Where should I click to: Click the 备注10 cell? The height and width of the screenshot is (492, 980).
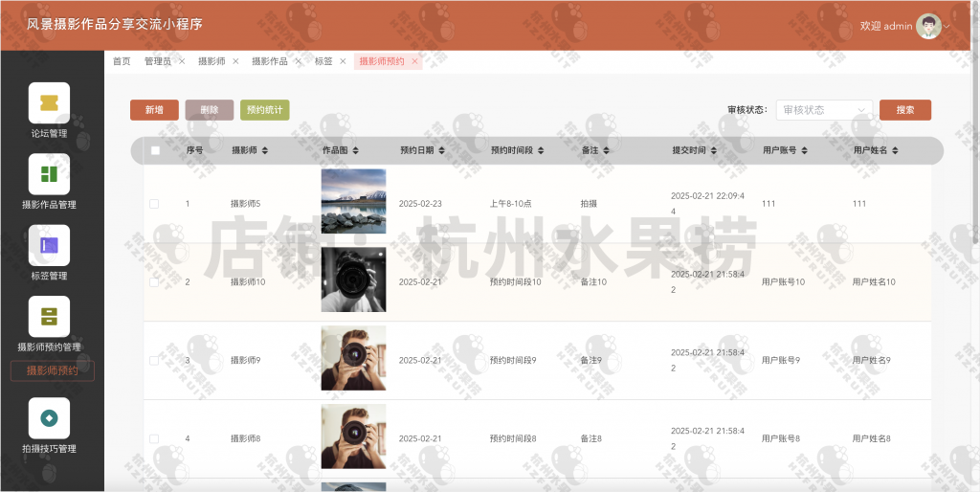[593, 282]
